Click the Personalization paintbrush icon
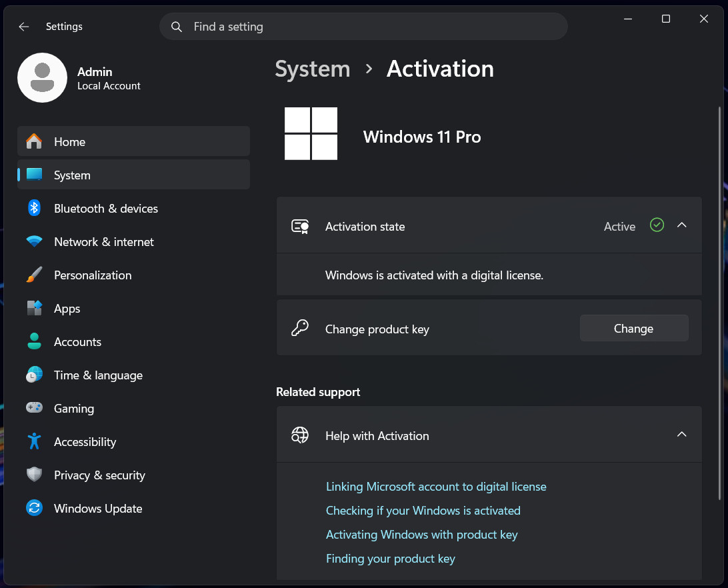The height and width of the screenshot is (588, 728). [34, 275]
